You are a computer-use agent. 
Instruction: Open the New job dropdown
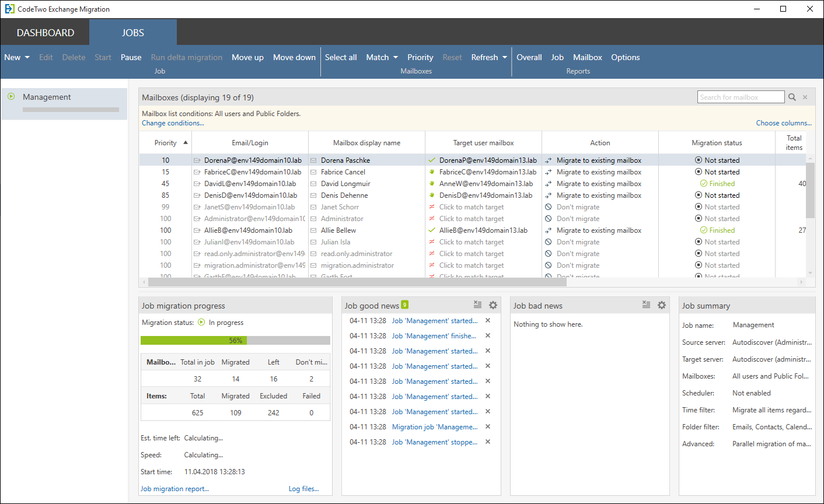[17, 57]
